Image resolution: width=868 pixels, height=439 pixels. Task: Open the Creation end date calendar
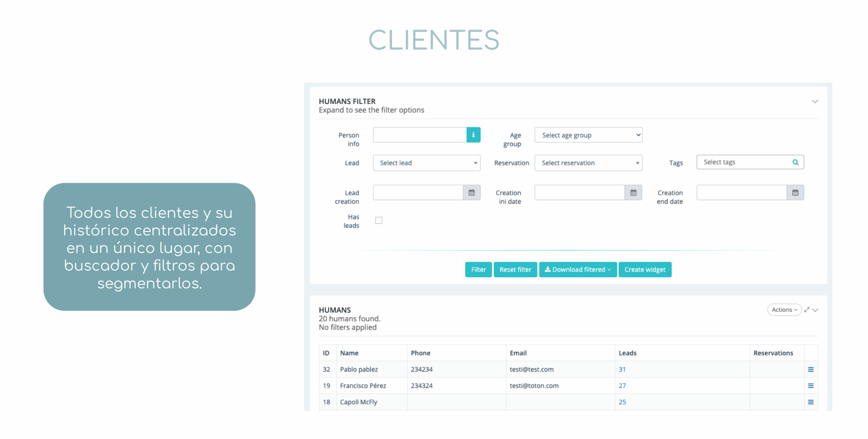click(x=795, y=193)
